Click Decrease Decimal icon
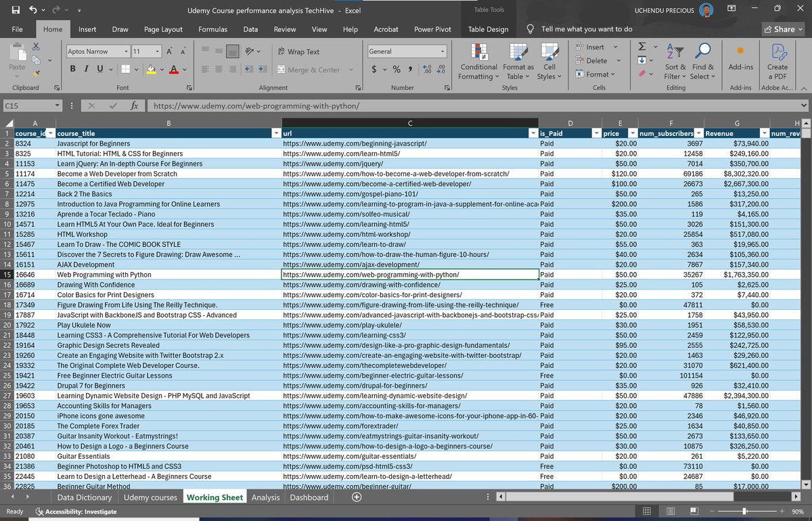 point(441,69)
